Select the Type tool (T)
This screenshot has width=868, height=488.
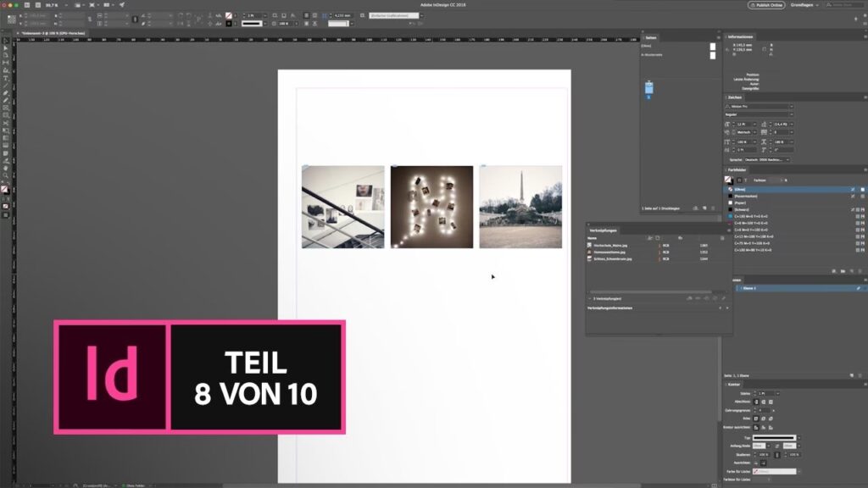(x=6, y=77)
